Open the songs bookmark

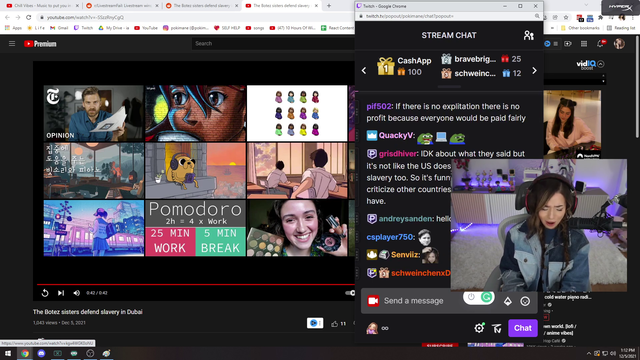(255, 28)
